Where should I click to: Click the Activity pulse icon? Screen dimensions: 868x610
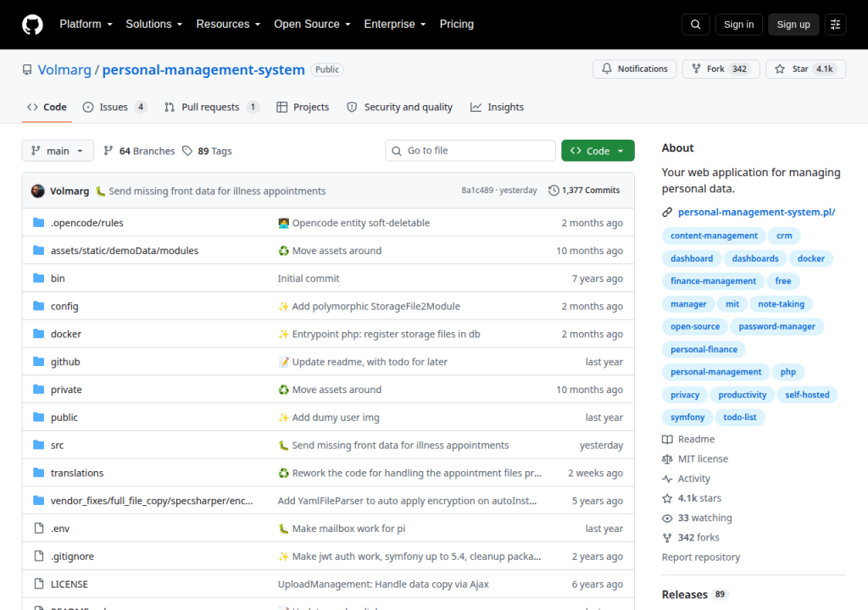pyautogui.click(x=667, y=479)
